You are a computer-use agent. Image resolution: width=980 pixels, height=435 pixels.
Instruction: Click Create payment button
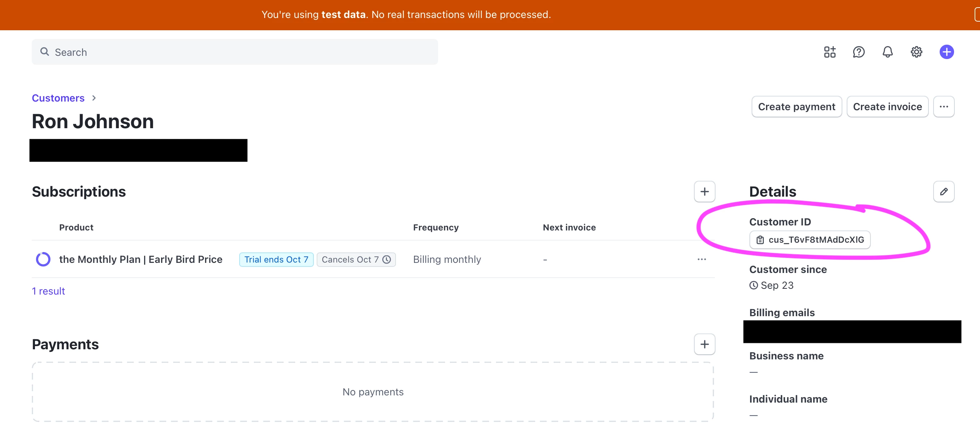click(796, 107)
